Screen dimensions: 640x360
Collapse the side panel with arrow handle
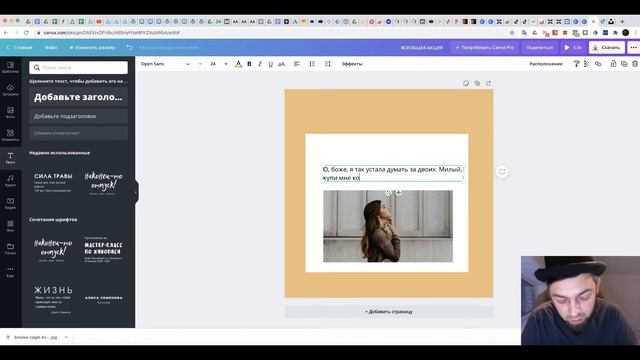point(136,192)
